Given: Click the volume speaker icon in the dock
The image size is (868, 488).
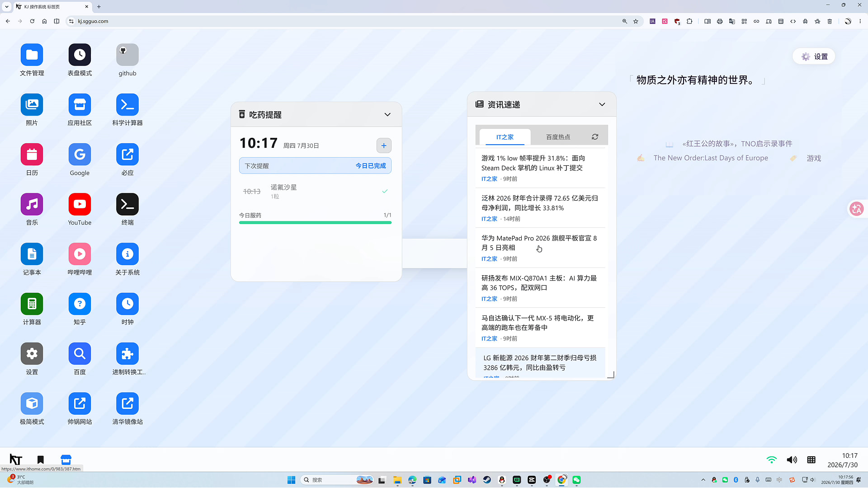Looking at the screenshot, I should pos(792,460).
